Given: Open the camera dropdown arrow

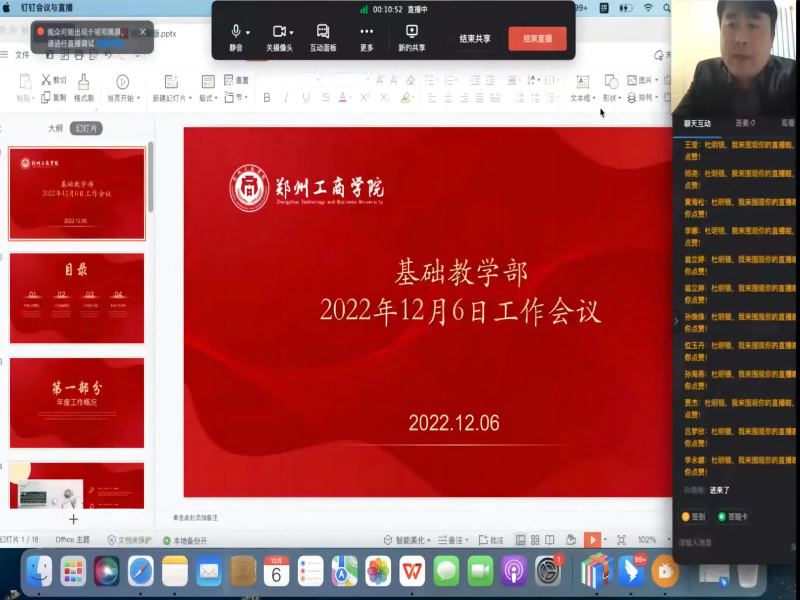Looking at the screenshot, I should coord(291,33).
